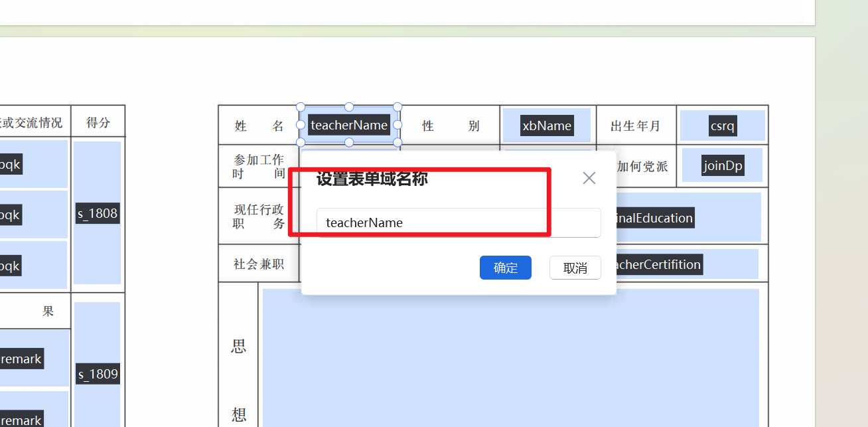Confirm the field name with 确定 button
This screenshot has height=427, width=868.
[505, 268]
